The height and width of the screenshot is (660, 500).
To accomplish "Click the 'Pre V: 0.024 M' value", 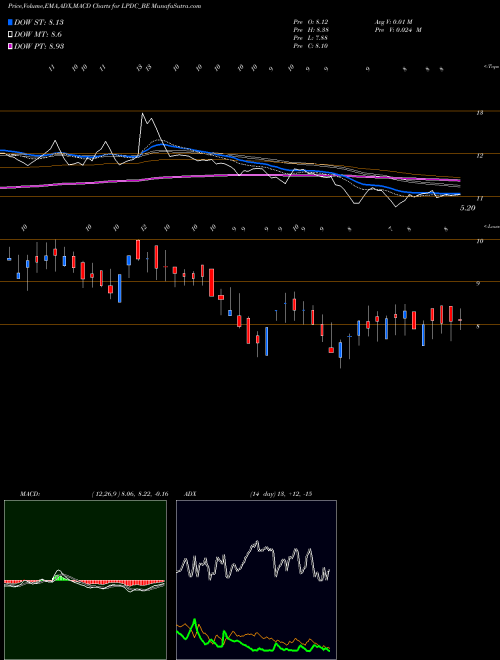I will [x=398, y=30].
